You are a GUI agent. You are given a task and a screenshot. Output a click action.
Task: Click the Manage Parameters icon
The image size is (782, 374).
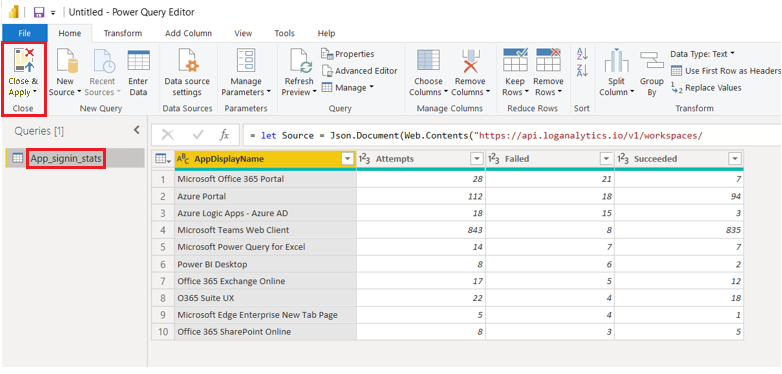click(x=246, y=61)
